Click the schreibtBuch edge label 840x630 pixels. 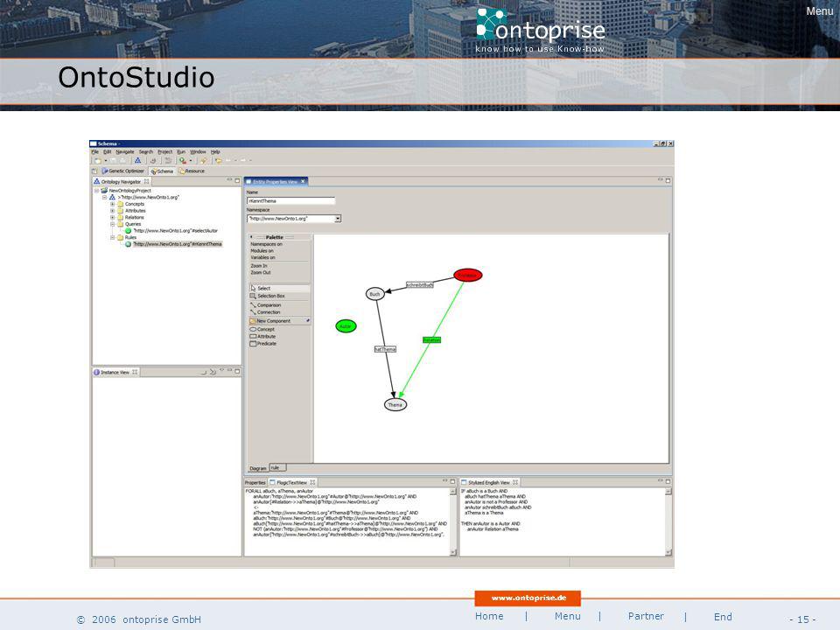[419, 285]
